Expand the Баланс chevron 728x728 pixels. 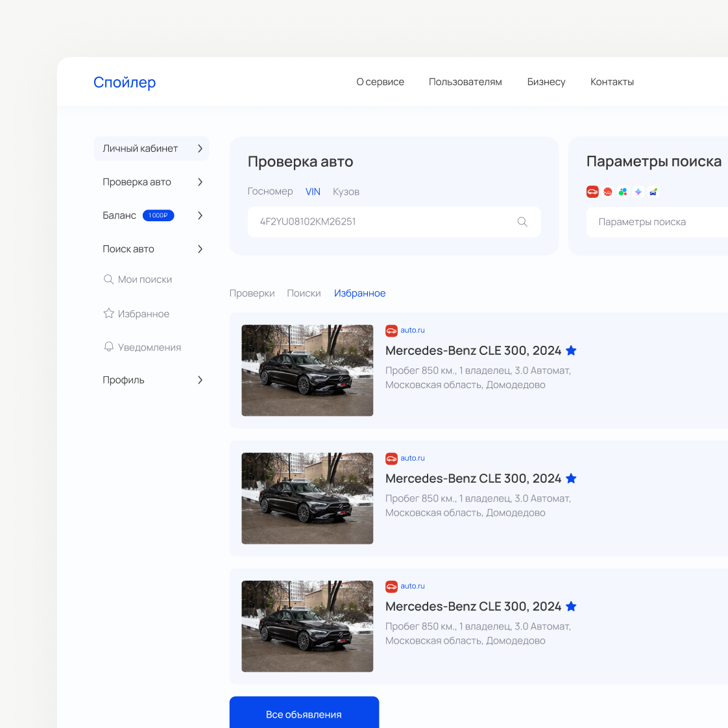200,215
